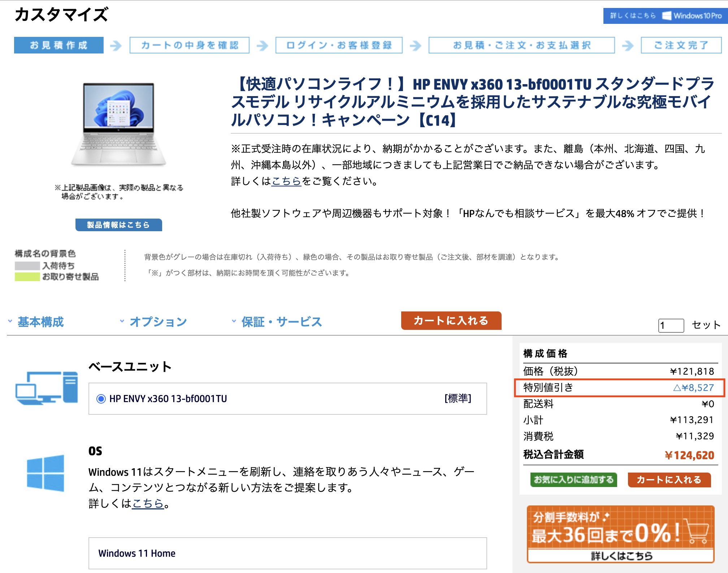Select the カートの中身を確認 step

click(190, 45)
